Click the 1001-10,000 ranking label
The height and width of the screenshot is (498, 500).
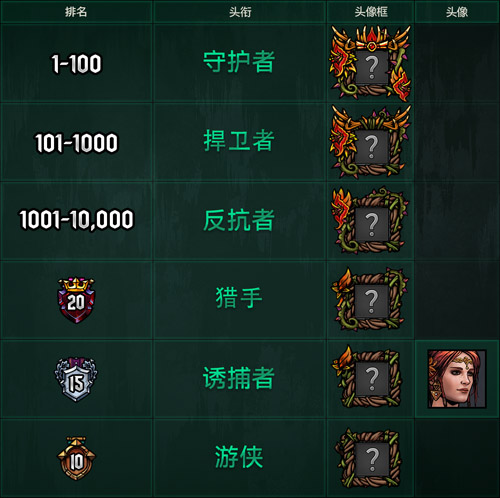coord(76,219)
